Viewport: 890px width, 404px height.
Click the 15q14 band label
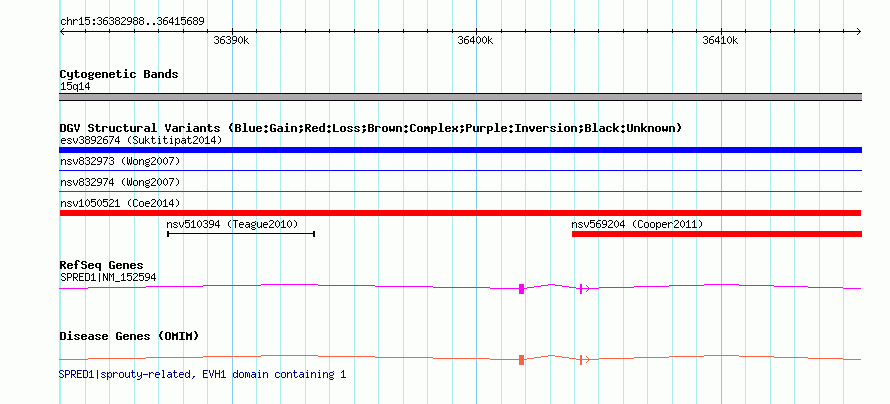(75, 87)
